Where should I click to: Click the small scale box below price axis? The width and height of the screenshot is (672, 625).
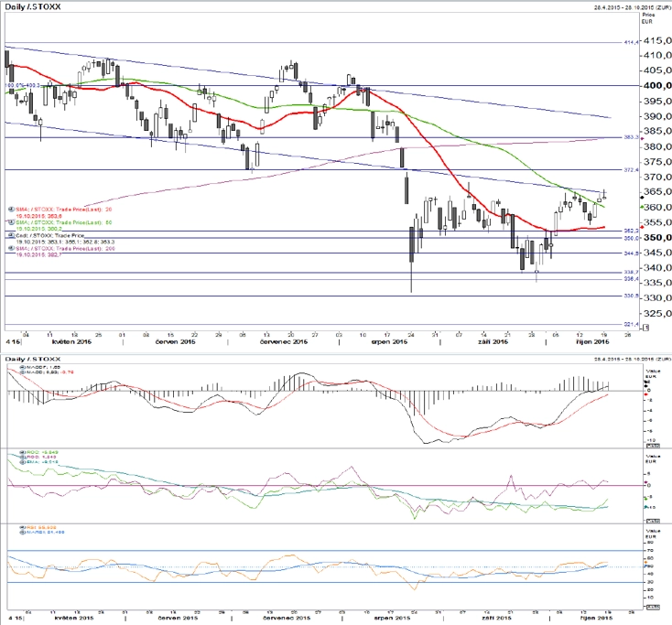(646, 328)
